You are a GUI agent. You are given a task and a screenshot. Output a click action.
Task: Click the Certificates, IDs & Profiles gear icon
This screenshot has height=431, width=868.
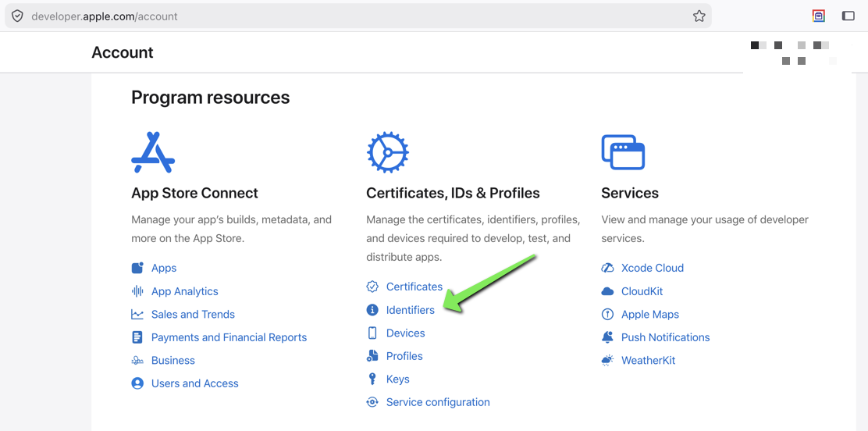coord(387,152)
